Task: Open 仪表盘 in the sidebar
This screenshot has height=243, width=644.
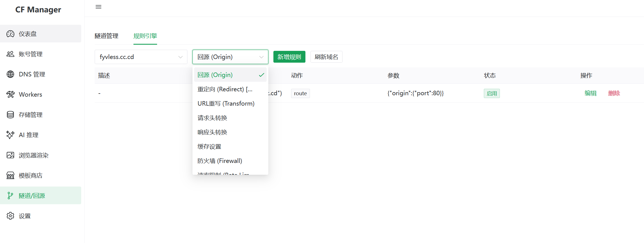Action: click(x=41, y=34)
